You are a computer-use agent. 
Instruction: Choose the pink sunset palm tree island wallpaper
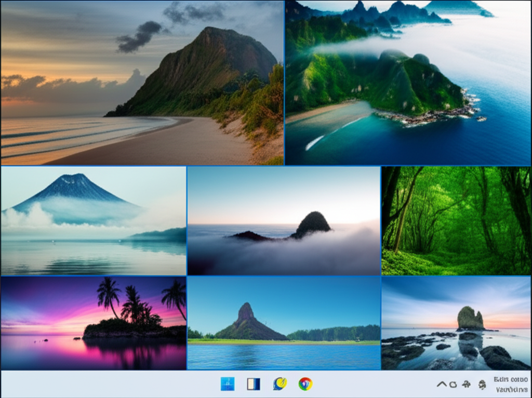94,323
